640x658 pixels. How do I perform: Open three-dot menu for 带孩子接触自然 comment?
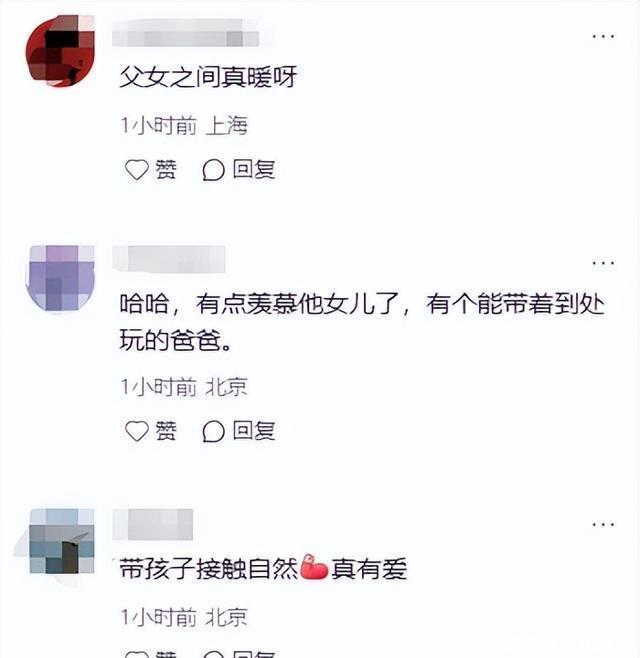603,525
